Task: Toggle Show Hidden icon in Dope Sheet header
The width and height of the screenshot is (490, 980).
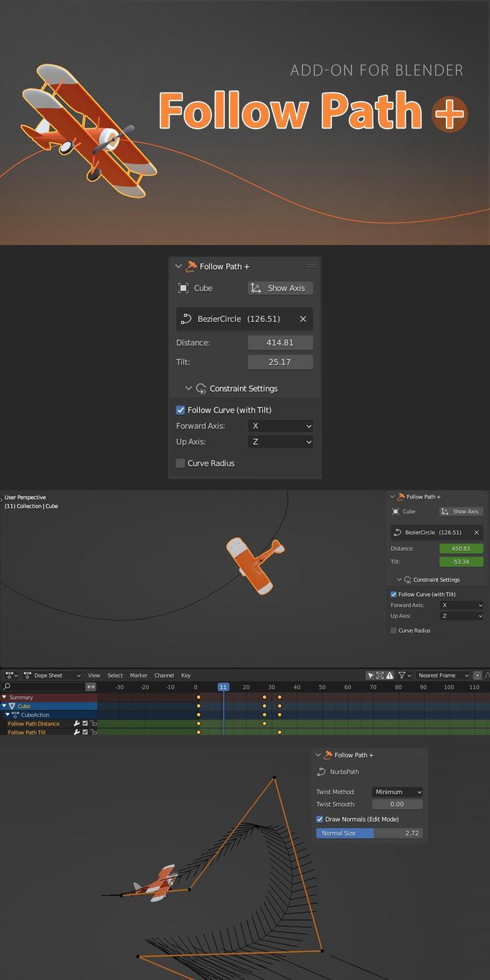Action: click(380, 675)
